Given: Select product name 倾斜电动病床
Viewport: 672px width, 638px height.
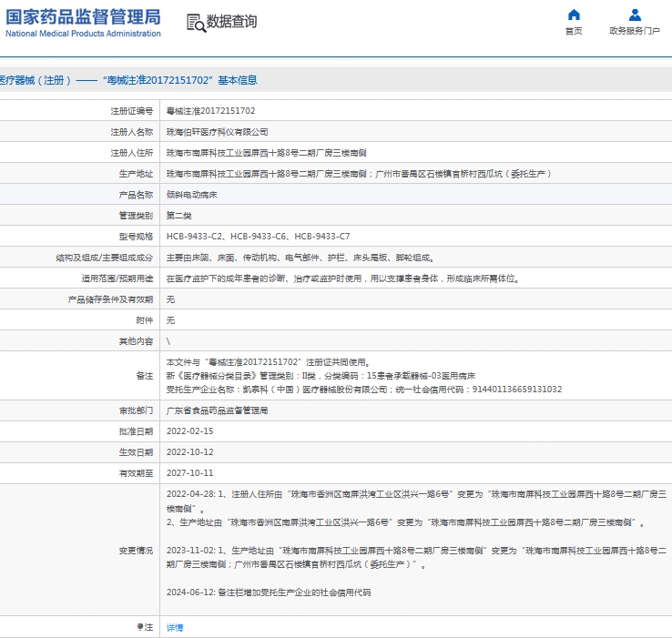Looking at the screenshot, I should point(191,195).
